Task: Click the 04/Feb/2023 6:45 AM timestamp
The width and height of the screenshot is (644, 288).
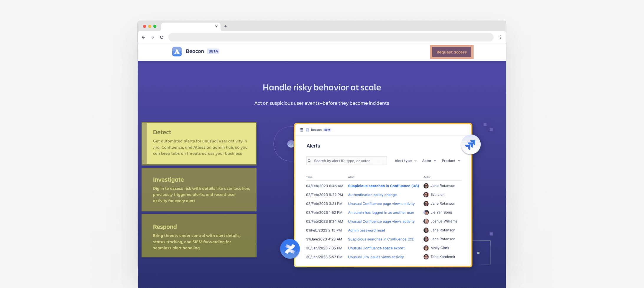Action: 325,186
